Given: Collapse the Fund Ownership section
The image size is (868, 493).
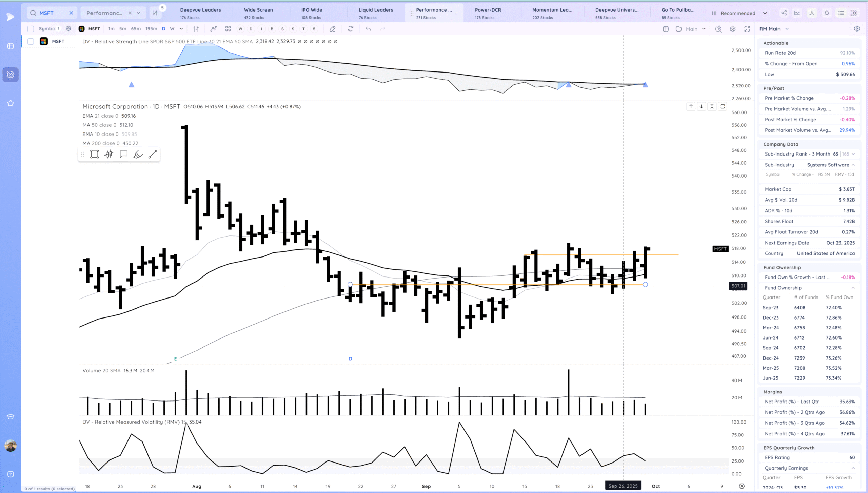Looking at the screenshot, I should pyautogui.click(x=853, y=288).
